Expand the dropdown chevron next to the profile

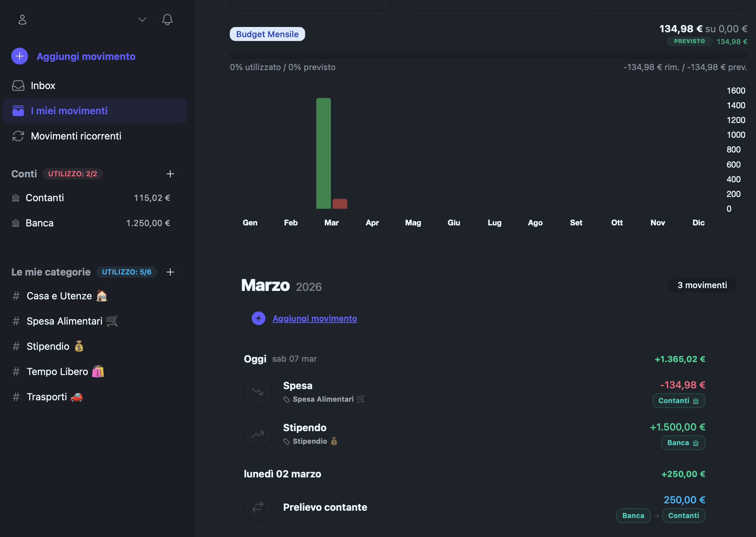point(142,20)
